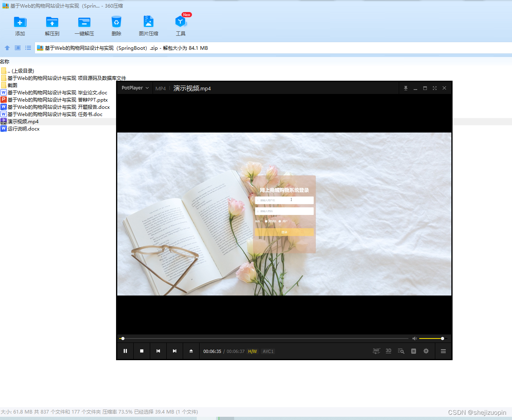Mute the PotPlayer volume speaker
The image size is (512, 420).
[x=414, y=338]
